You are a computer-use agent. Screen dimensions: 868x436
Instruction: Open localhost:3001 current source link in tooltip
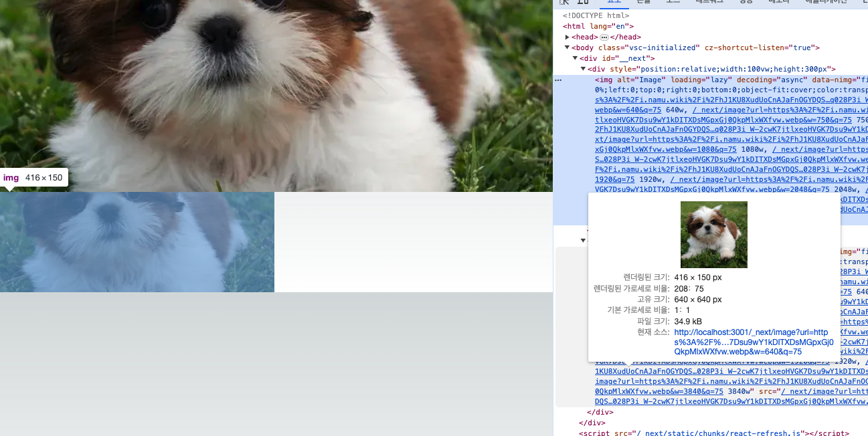point(754,342)
